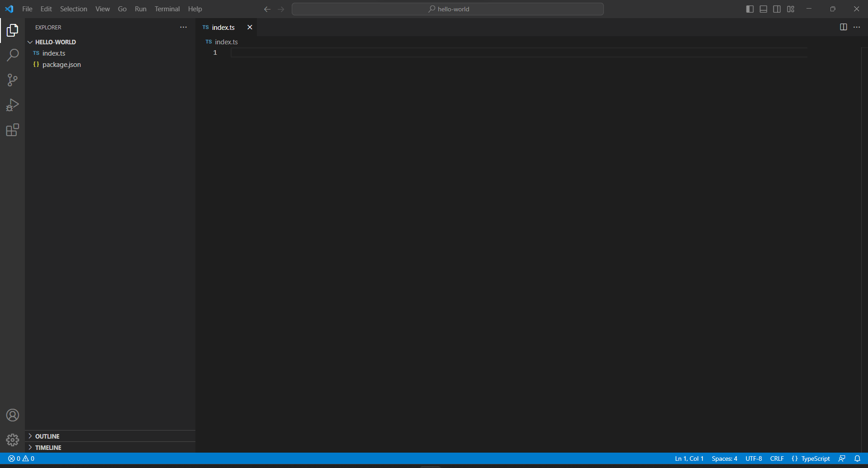Click the errors and warnings status indicator

coord(20,459)
